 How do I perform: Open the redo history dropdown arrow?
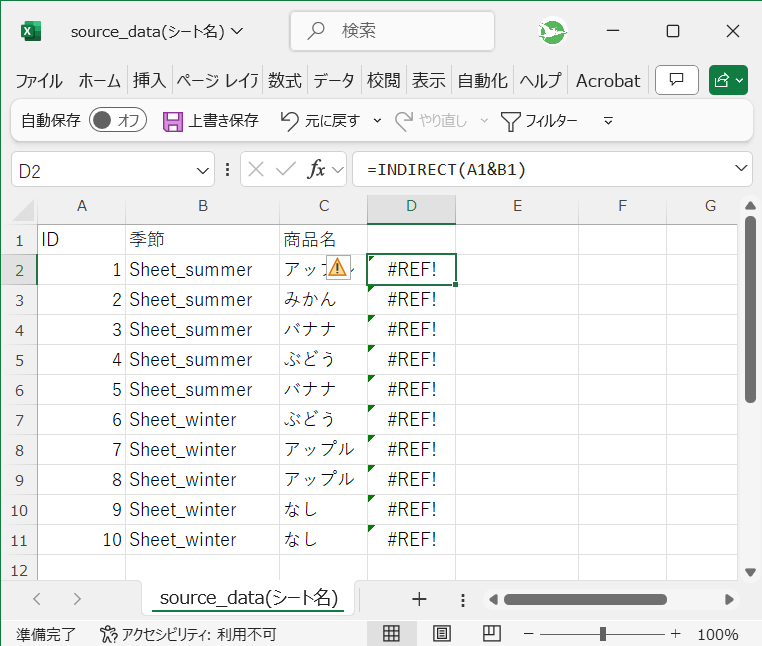(484, 121)
